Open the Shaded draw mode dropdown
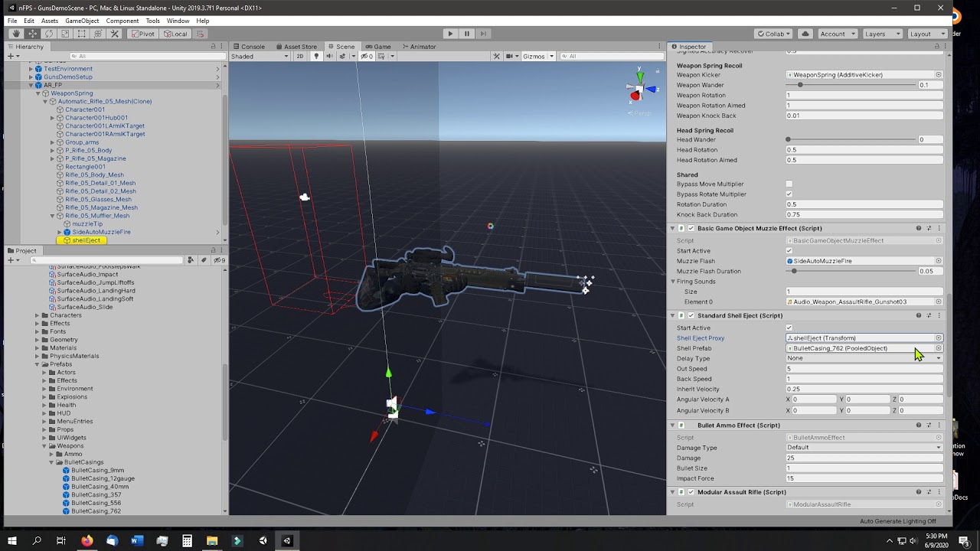 point(260,56)
